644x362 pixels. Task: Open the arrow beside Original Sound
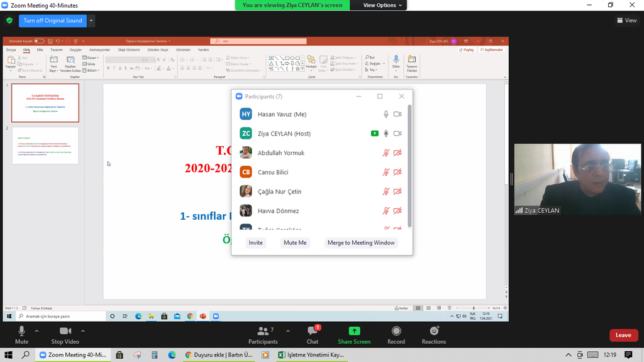[x=92, y=20]
